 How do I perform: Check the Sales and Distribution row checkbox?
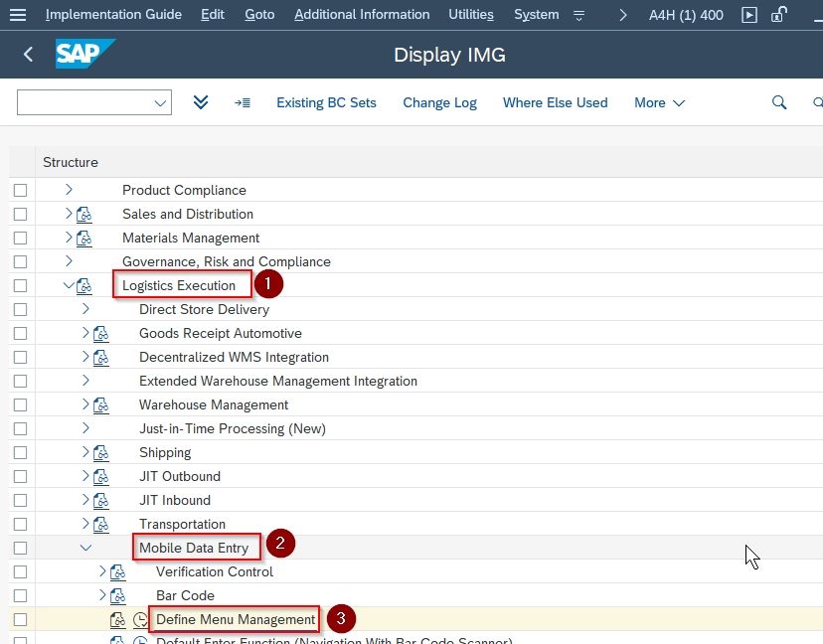click(x=21, y=214)
